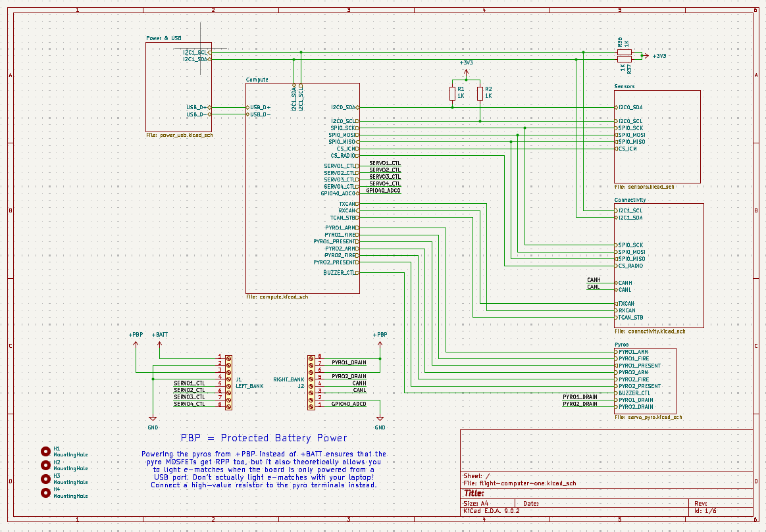Click the BUZZER_CTL pin on the Compute sheet

340,272
